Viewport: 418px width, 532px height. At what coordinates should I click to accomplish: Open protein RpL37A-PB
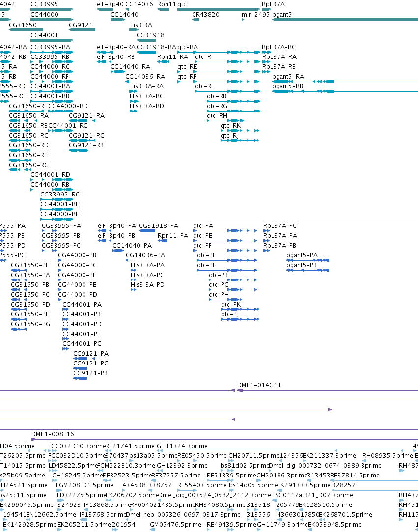click(279, 245)
